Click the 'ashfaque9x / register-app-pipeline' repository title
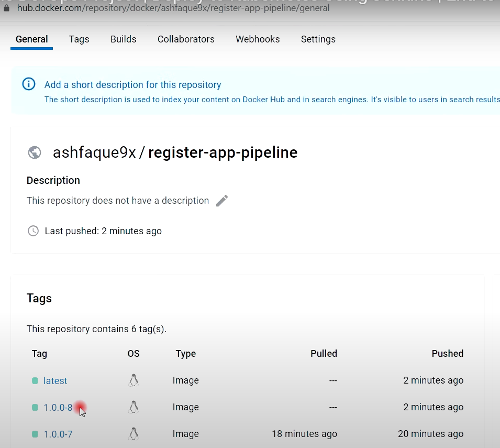 [x=175, y=152]
